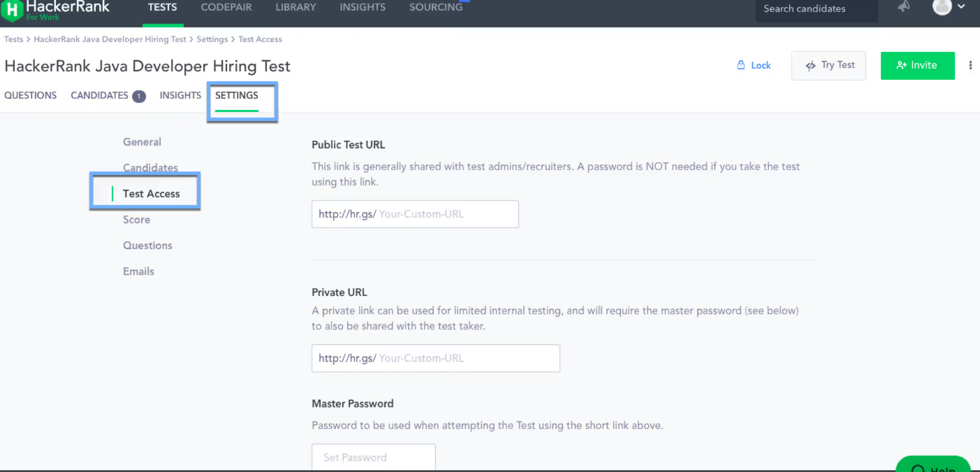Switch to the INSIGHTS test sub-tab
Image resolution: width=980 pixels, height=472 pixels.
pos(180,95)
